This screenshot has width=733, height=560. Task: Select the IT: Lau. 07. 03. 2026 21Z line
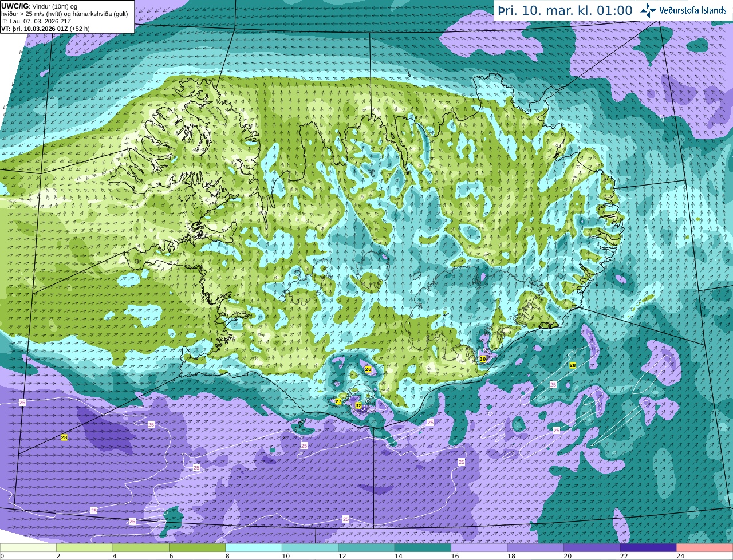tap(36, 21)
